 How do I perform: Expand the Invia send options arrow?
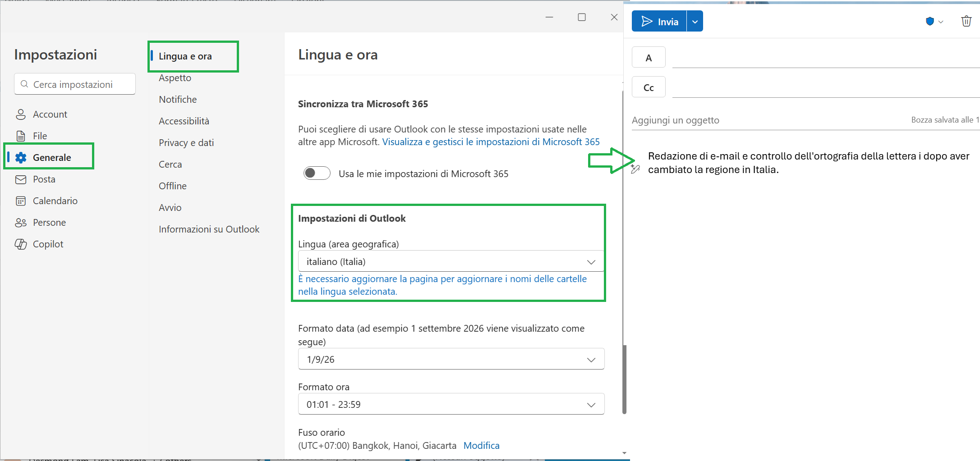tap(695, 21)
